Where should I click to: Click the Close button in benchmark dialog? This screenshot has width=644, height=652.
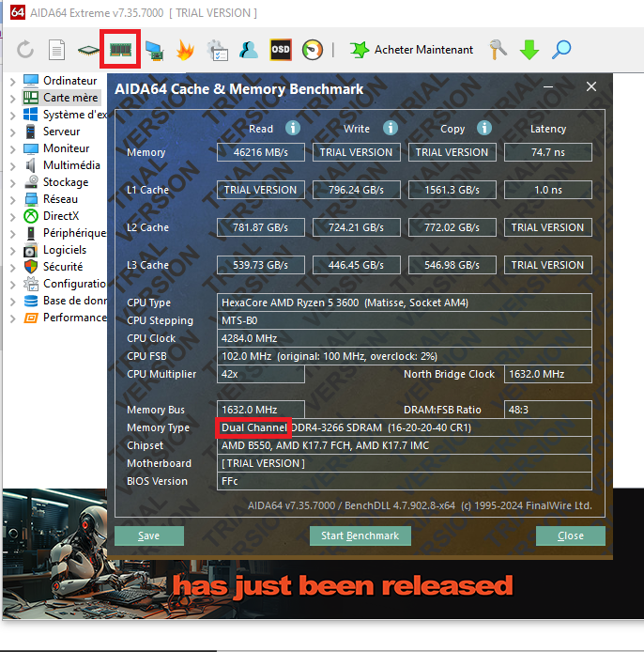click(x=571, y=536)
